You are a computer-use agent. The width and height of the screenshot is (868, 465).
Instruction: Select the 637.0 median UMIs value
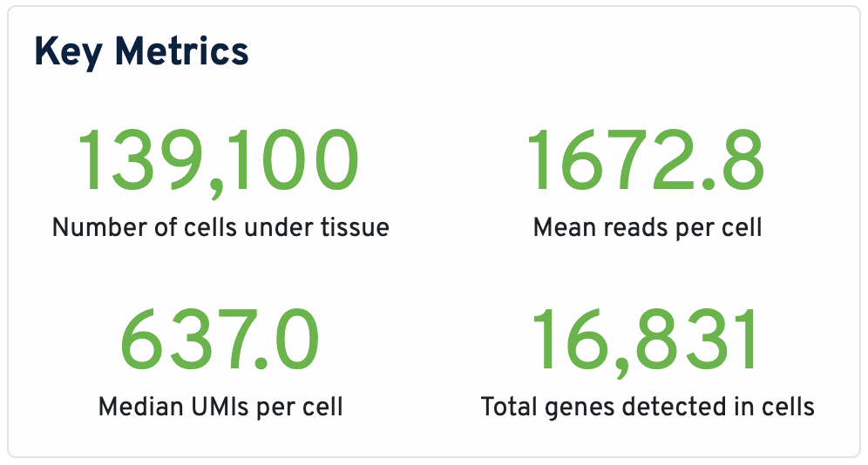tap(220, 341)
